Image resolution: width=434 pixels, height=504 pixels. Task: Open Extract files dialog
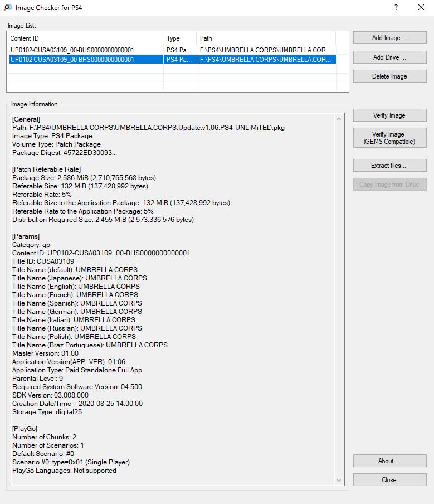(x=389, y=166)
